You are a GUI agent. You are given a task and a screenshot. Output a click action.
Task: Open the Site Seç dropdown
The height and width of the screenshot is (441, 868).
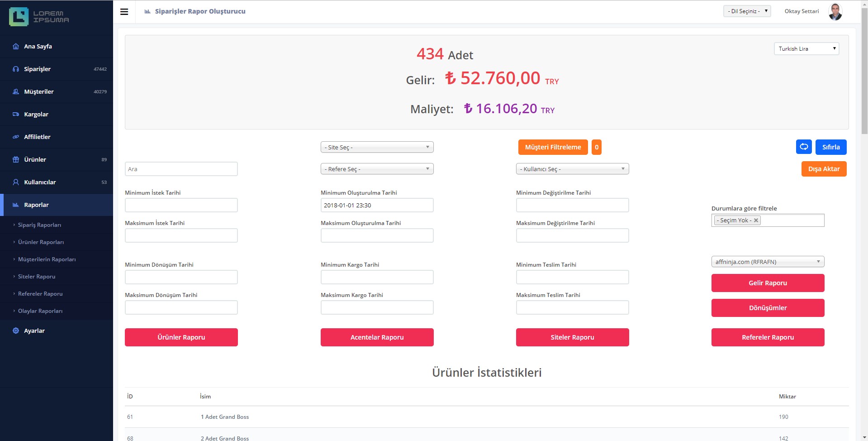pos(377,147)
